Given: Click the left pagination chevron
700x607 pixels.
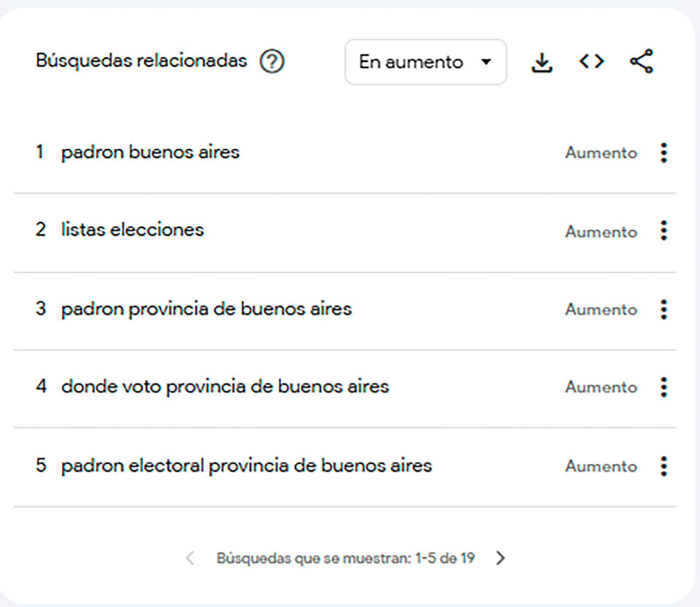Looking at the screenshot, I should [x=191, y=557].
